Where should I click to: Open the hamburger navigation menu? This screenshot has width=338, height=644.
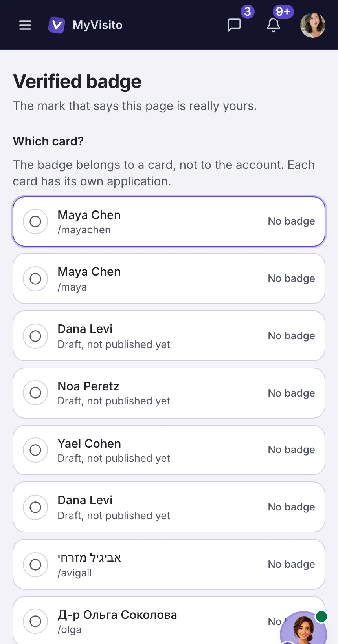[25, 25]
